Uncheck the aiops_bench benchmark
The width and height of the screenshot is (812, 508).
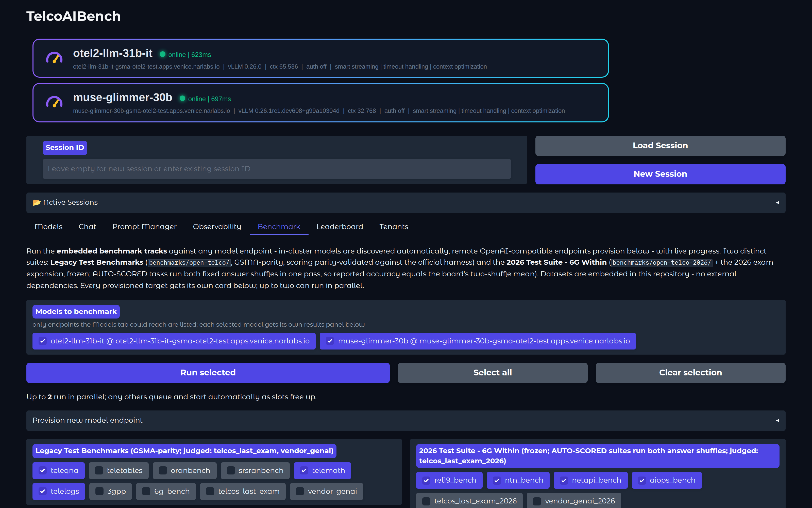pyautogui.click(x=642, y=481)
